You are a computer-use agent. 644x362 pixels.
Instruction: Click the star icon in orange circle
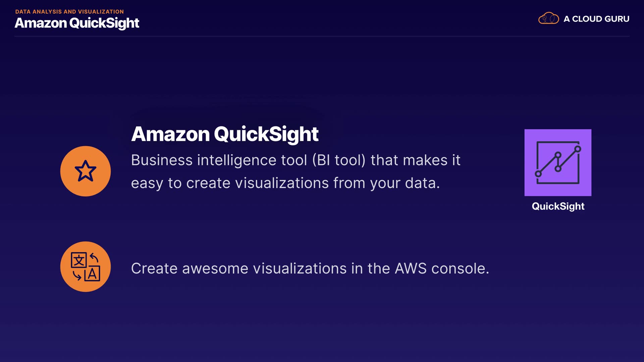point(86,171)
